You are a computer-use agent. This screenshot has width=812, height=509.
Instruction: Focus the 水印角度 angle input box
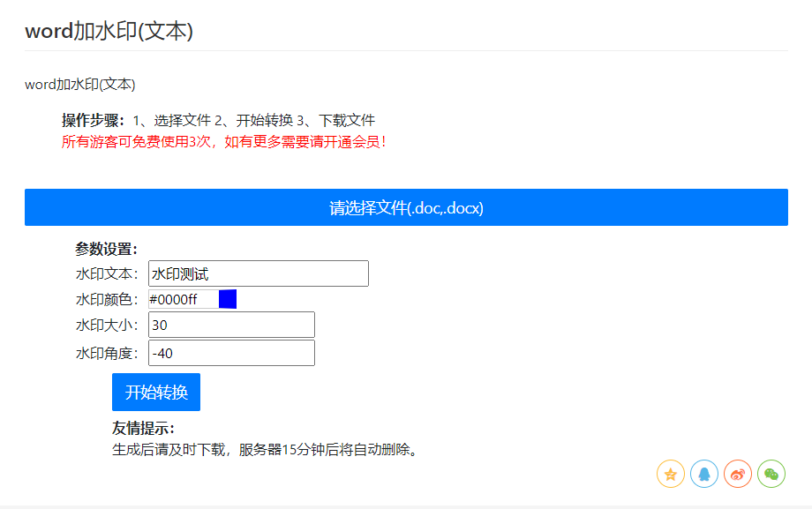pos(231,353)
